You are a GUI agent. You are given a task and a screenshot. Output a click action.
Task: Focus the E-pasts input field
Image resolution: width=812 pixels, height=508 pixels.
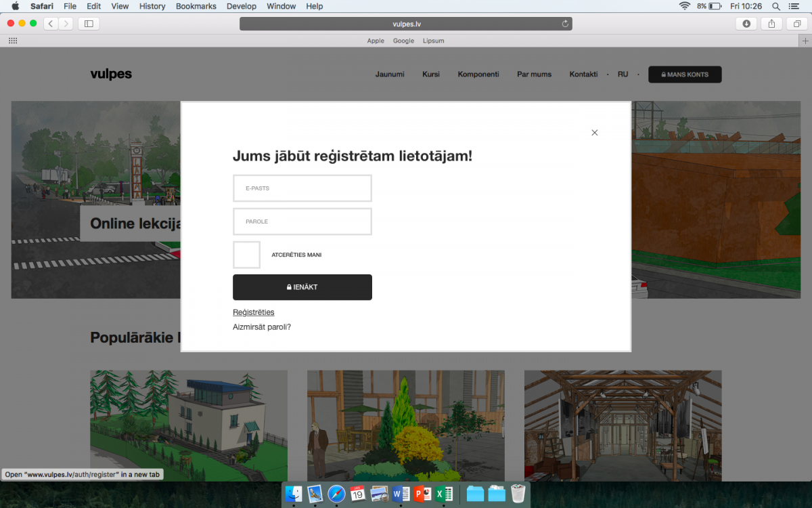(302, 188)
